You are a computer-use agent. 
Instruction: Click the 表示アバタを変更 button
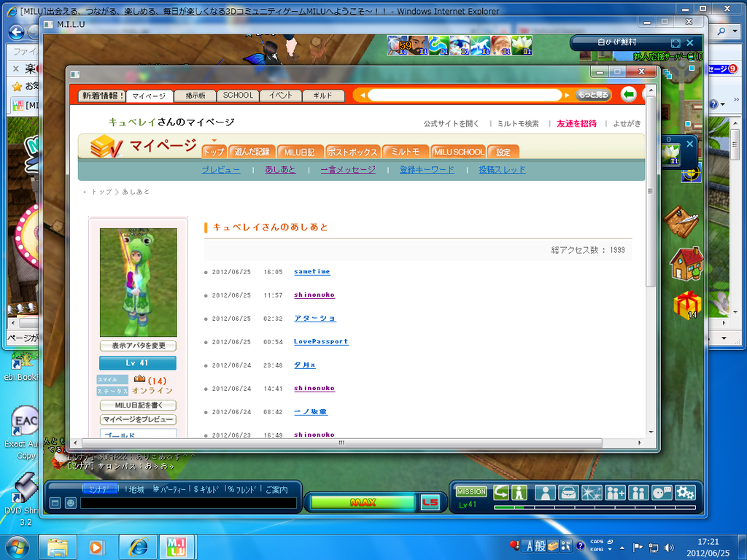138,346
